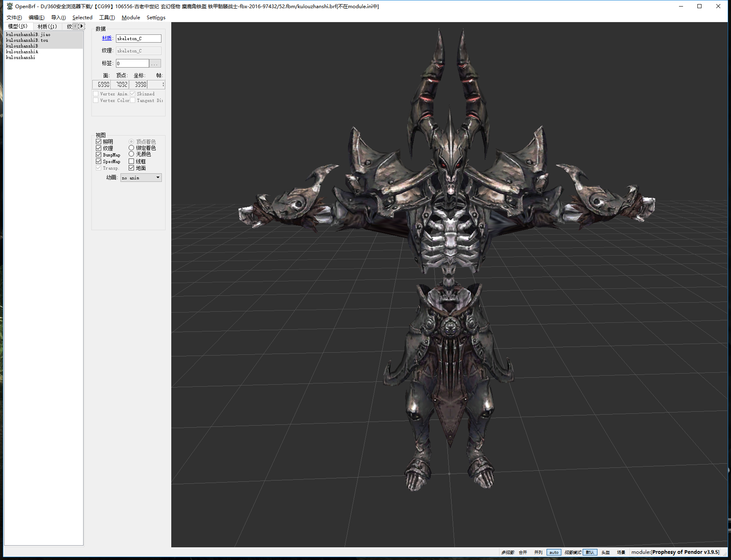Open the 编辑(E) menu
731x560 pixels.
(x=36, y=18)
